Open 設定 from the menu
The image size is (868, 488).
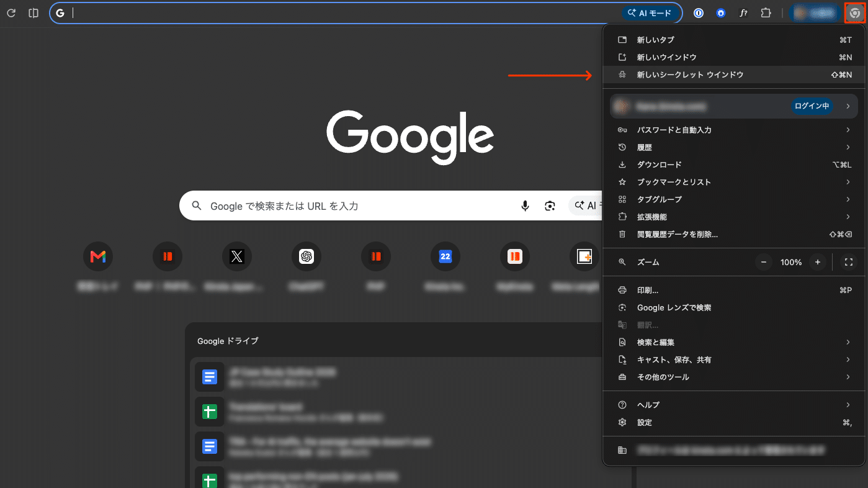click(734, 422)
